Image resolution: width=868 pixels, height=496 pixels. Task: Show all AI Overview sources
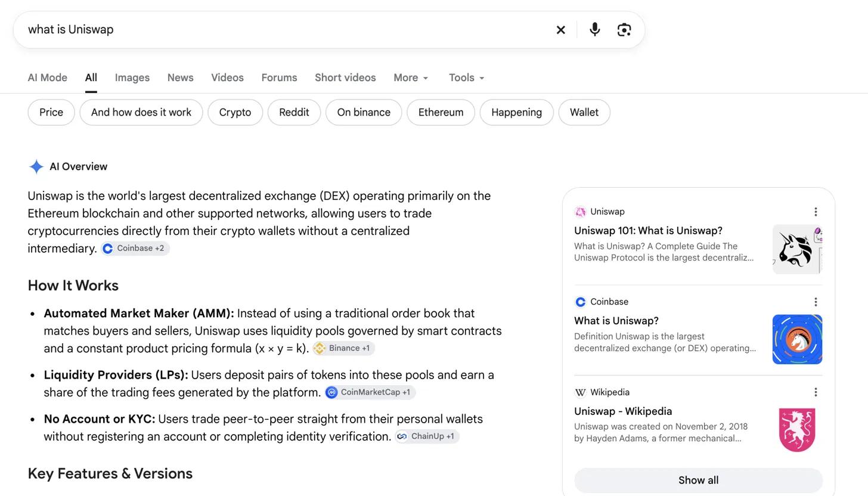coord(698,480)
